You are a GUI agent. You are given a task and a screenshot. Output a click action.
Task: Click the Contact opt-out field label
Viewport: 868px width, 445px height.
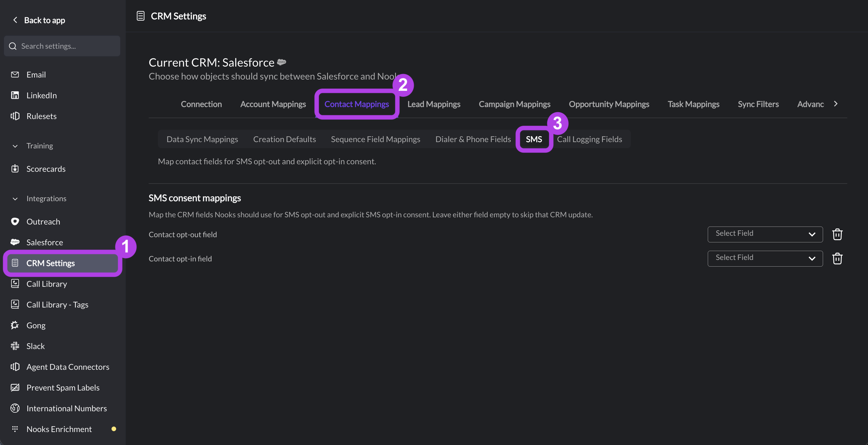pos(183,234)
